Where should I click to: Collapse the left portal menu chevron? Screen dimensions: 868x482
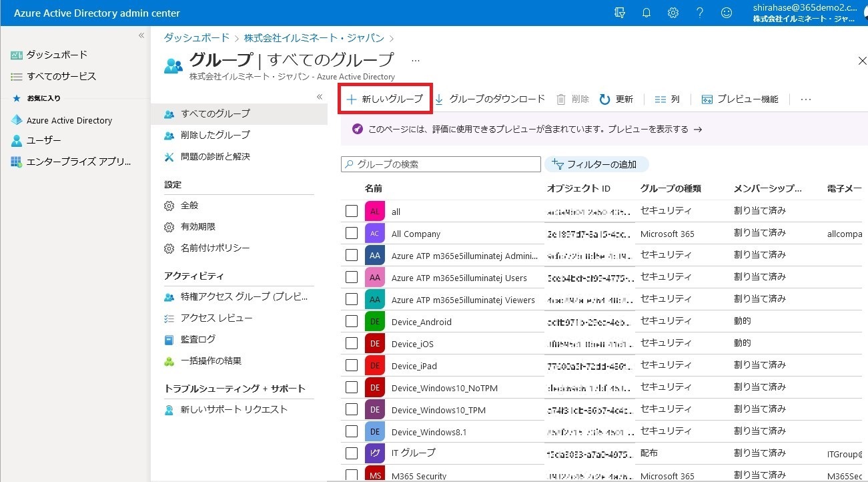coord(141,35)
